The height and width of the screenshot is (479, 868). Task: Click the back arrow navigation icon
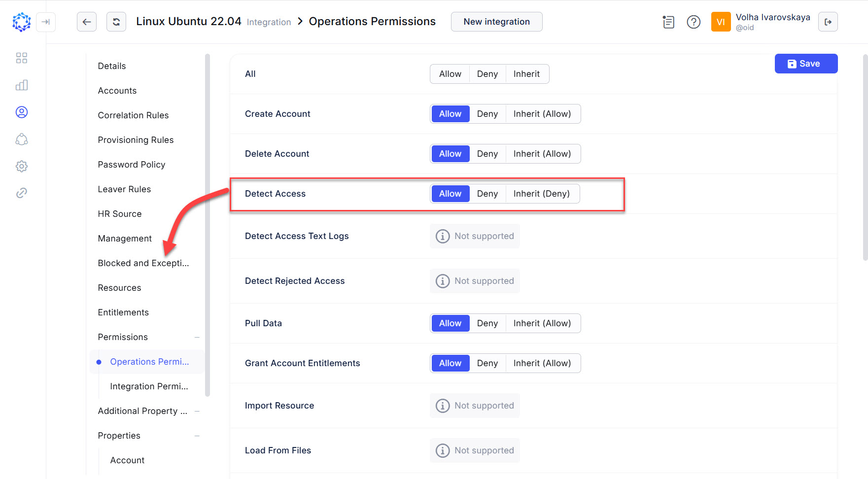click(x=87, y=22)
